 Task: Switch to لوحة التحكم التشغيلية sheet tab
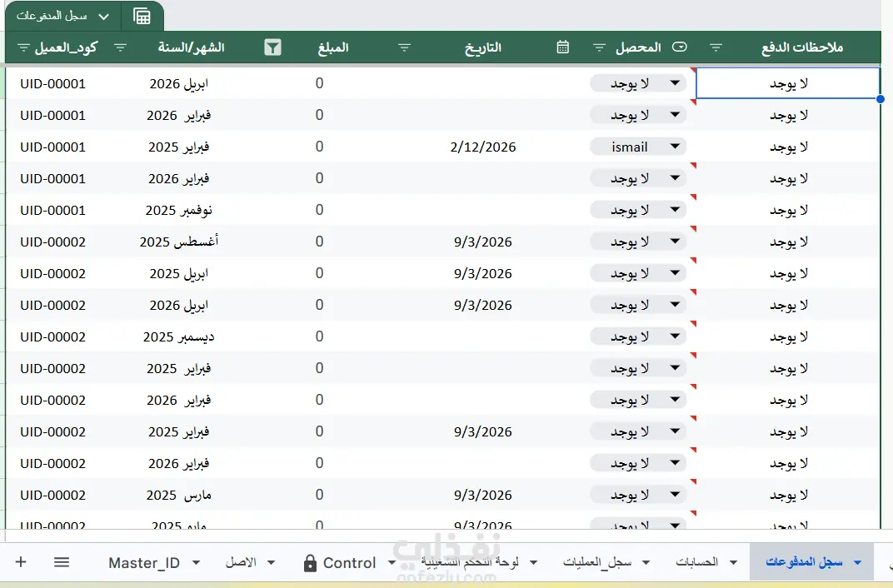470,562
